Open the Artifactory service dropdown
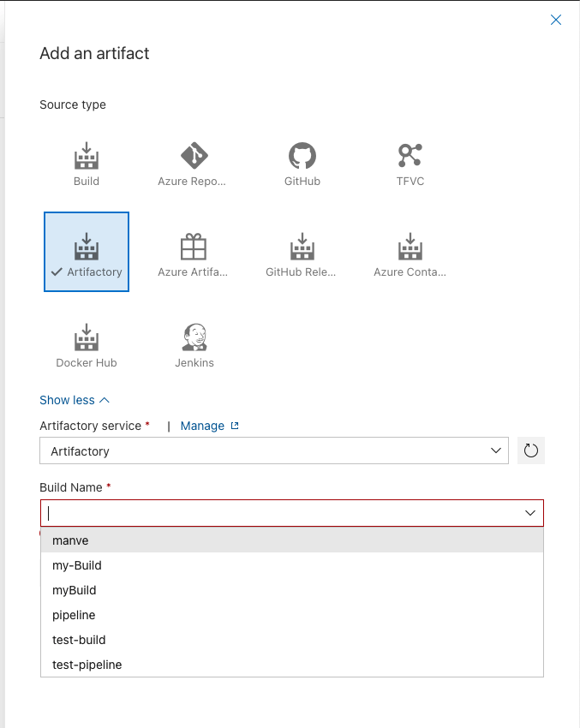The image size is (580, 728). click(x=274, y=451)
